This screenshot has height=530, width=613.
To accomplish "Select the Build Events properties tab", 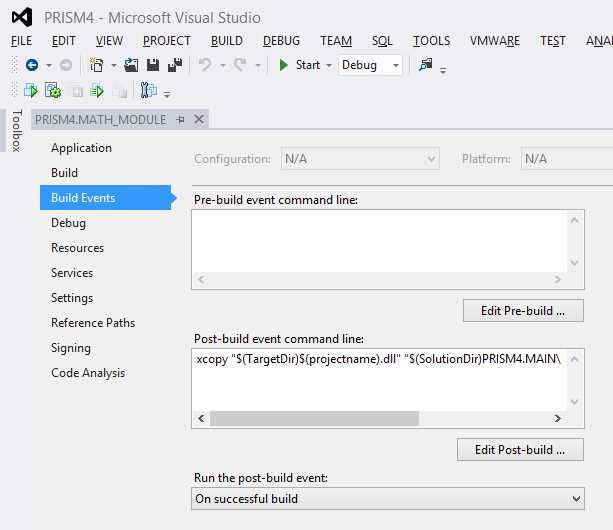I will pyautogui.click(x=106, y=197).
